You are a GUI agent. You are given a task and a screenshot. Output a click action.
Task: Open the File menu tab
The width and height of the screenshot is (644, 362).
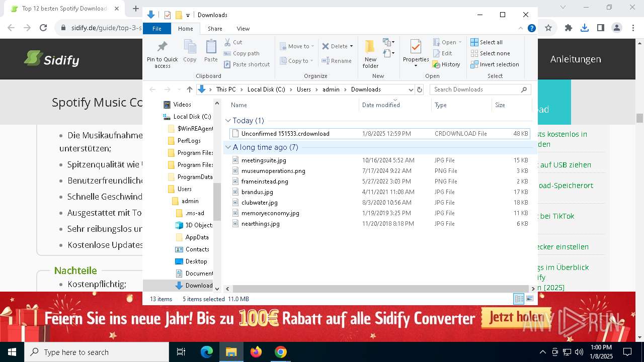pyautogui.click(x=157, y=29)
